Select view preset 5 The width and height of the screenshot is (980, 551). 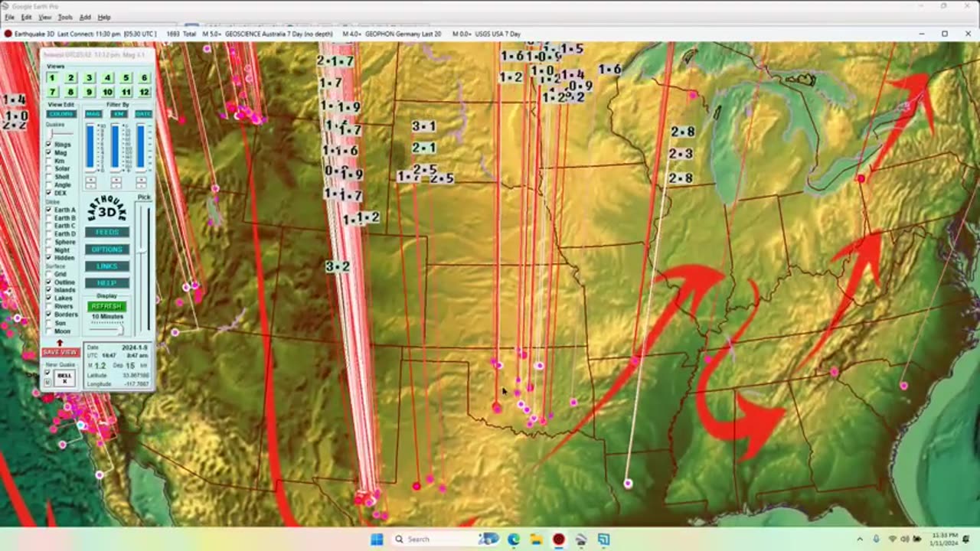(126, 77)
